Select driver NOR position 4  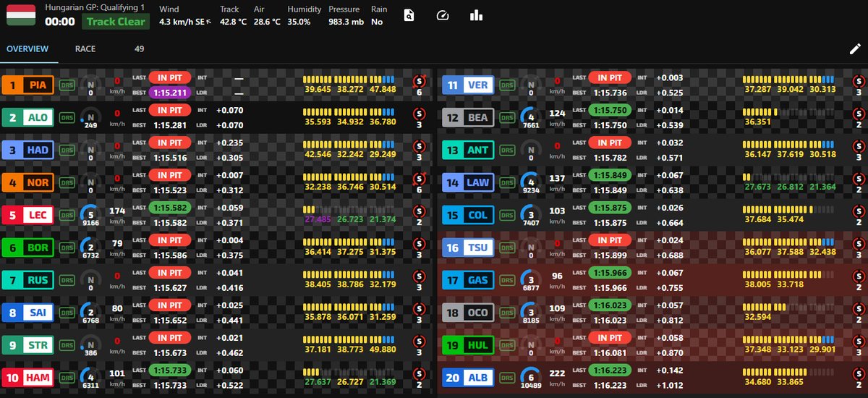pos(27,182)
